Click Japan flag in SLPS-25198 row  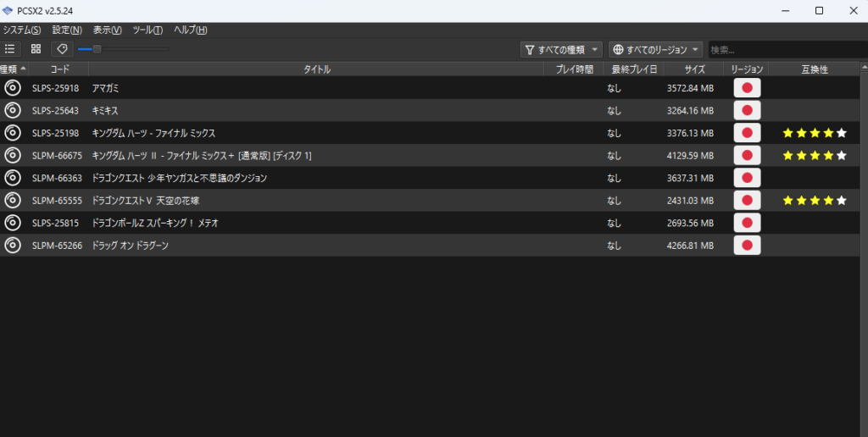[x=747, y=133]
